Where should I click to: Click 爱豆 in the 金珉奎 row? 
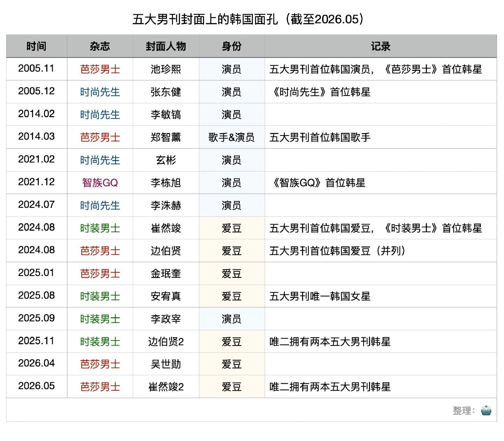pos(232,273)
